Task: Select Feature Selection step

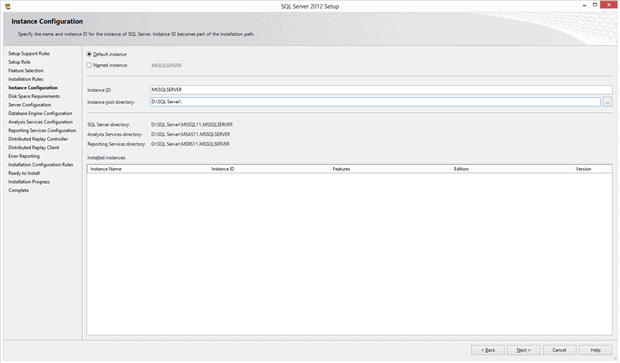Action: tap(26, 71)
